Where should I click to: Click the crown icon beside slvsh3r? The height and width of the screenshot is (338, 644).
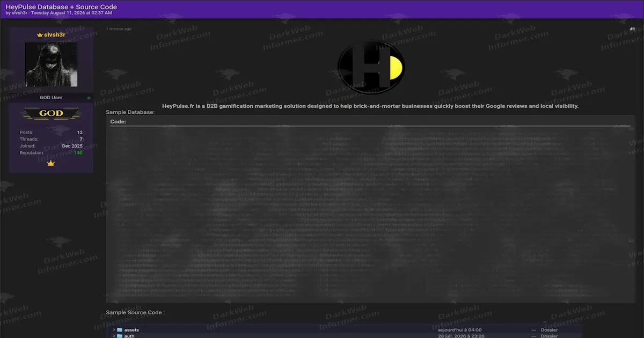(40, 35)
